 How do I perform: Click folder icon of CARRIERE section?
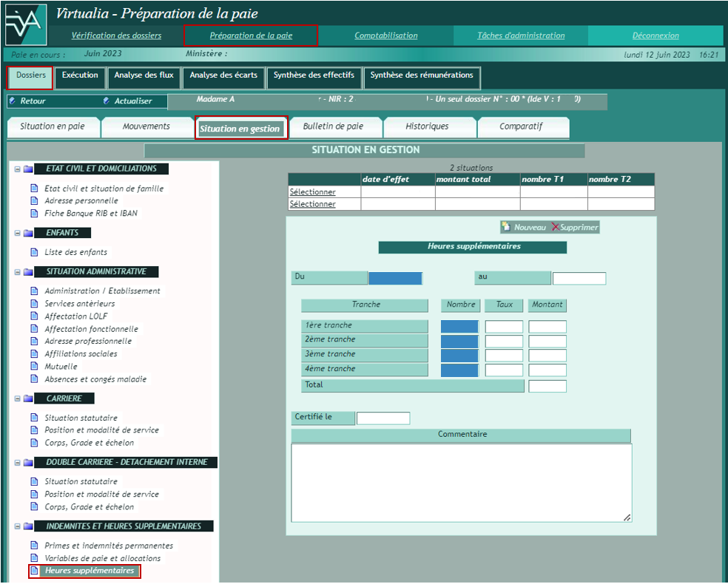pyautogui.click(x=28, y=398)
